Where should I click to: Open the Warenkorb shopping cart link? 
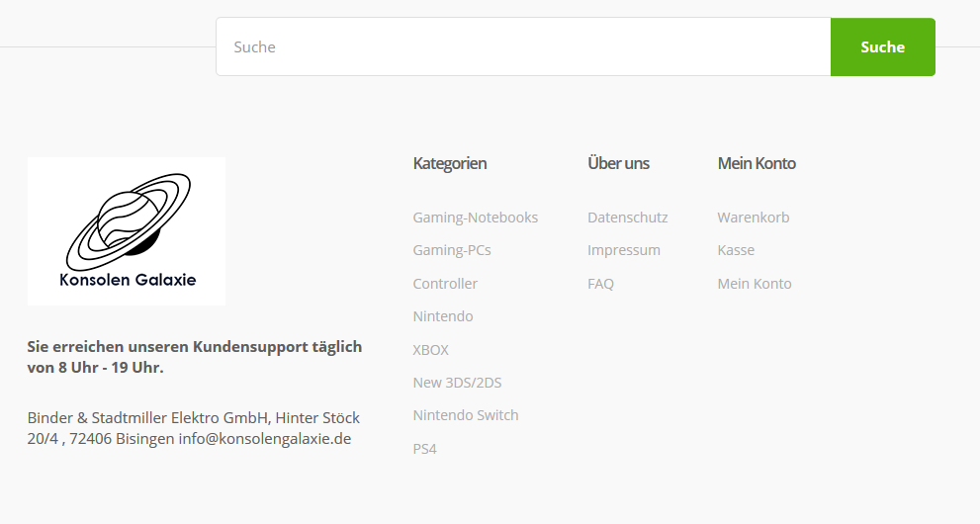(754, 218)
